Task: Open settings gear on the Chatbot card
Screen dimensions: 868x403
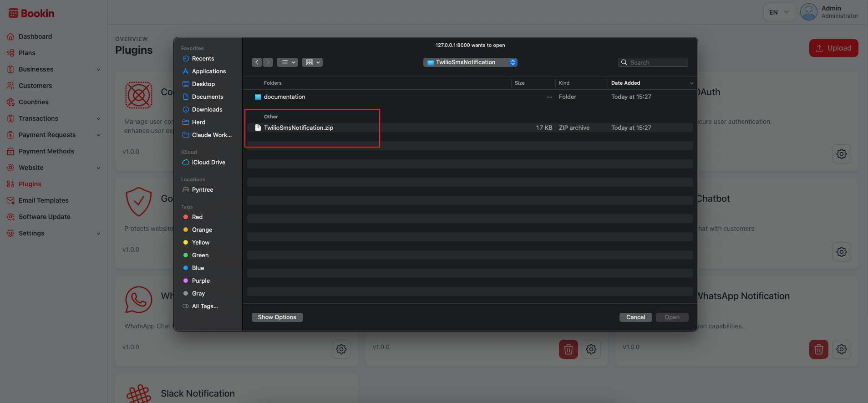Action: coord(841,252)
